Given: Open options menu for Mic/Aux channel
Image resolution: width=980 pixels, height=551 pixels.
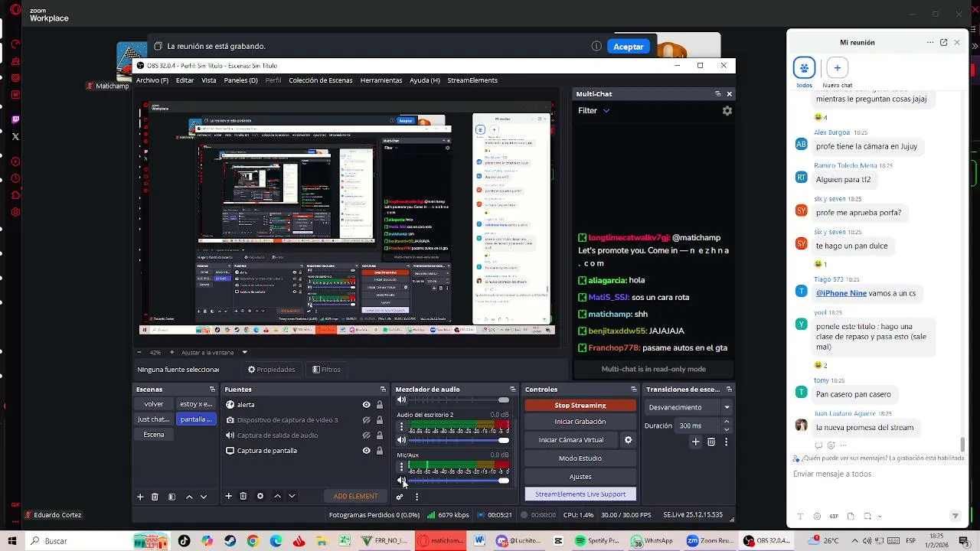Looking at the screenshot, I should pyautogui.click(x=401, y=468).
